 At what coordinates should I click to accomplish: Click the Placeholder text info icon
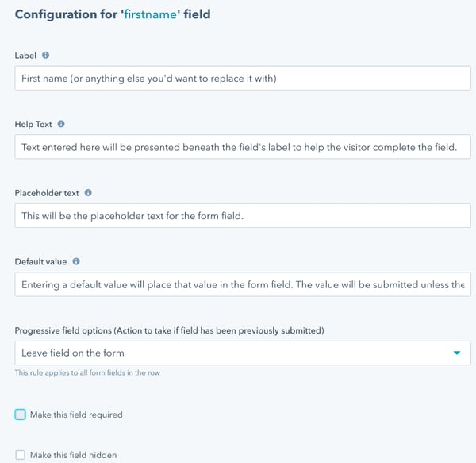point(88,192)
